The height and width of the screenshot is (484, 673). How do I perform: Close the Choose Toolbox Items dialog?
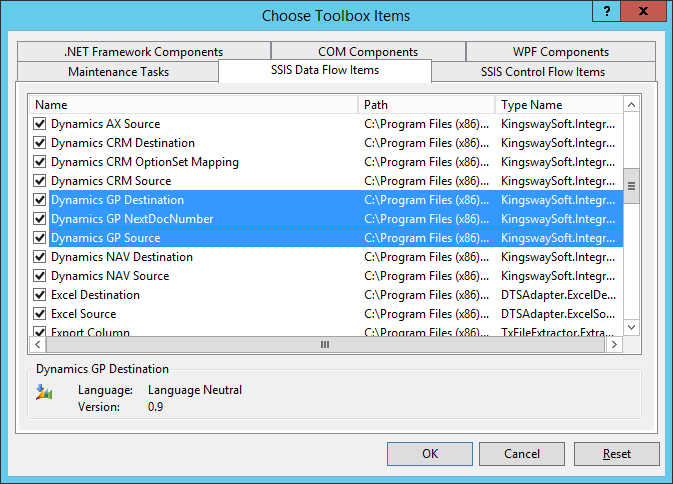click(x=643, y=11)
